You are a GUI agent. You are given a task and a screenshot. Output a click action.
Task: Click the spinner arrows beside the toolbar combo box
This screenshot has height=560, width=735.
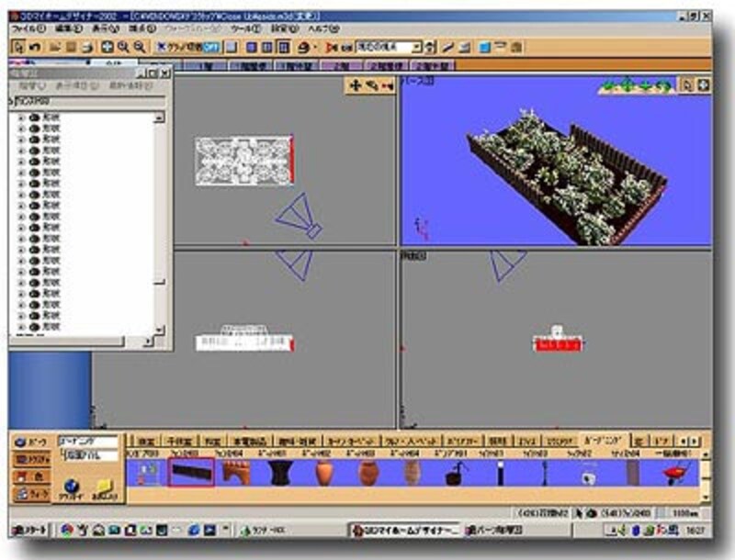430,48
